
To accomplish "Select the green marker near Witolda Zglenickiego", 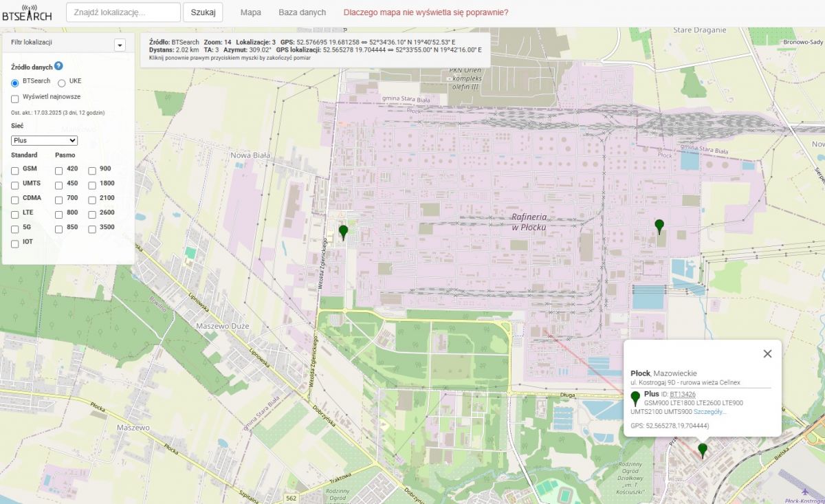I will pyautogui.click(x=344, y=232).
